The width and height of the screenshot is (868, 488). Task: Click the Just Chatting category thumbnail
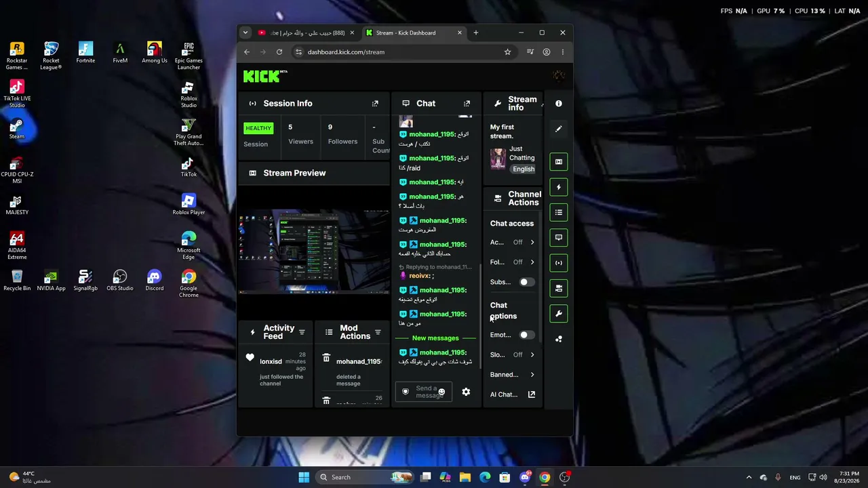tap(498, 159)
